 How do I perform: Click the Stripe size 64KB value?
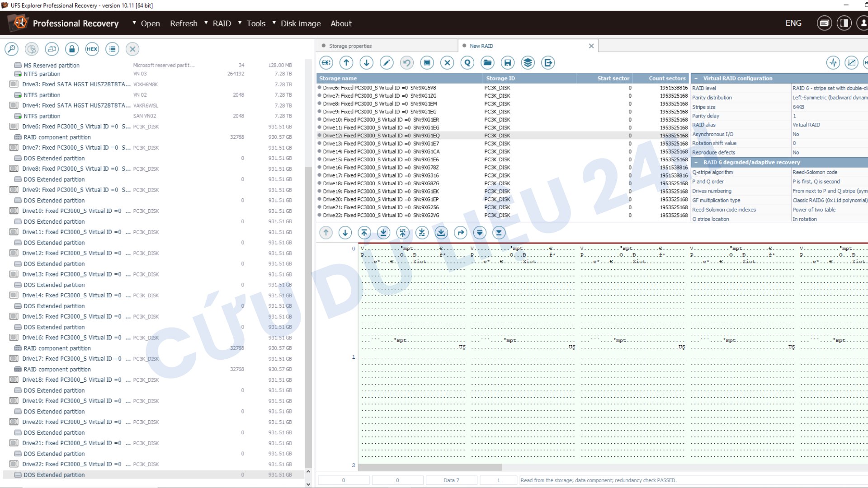pyautogui.click(x=830, y=107)
